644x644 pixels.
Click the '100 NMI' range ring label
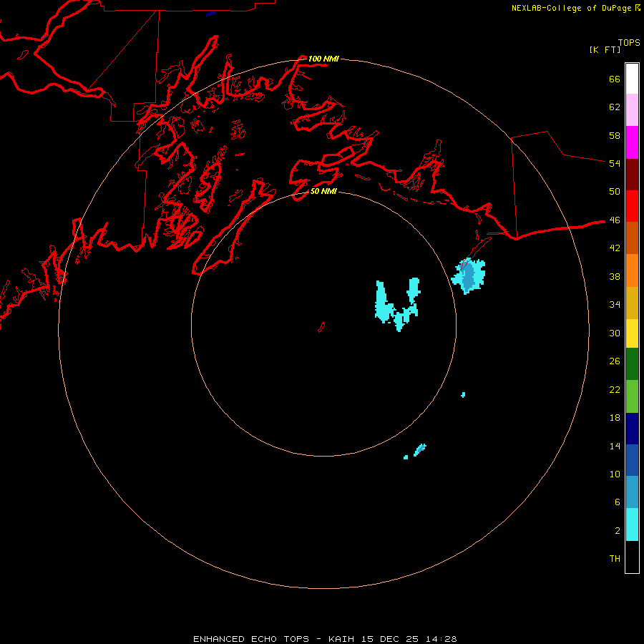point(323,59)
